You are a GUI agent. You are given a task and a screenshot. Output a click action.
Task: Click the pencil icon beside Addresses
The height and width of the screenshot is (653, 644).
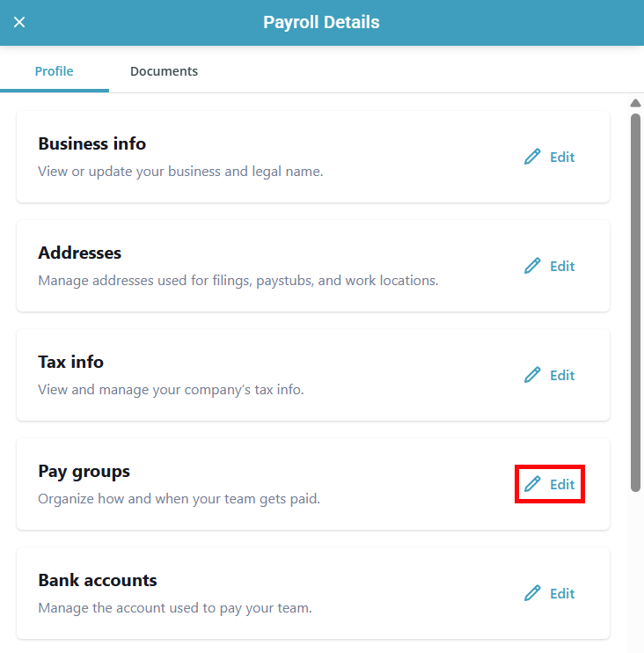click(532, 266)
